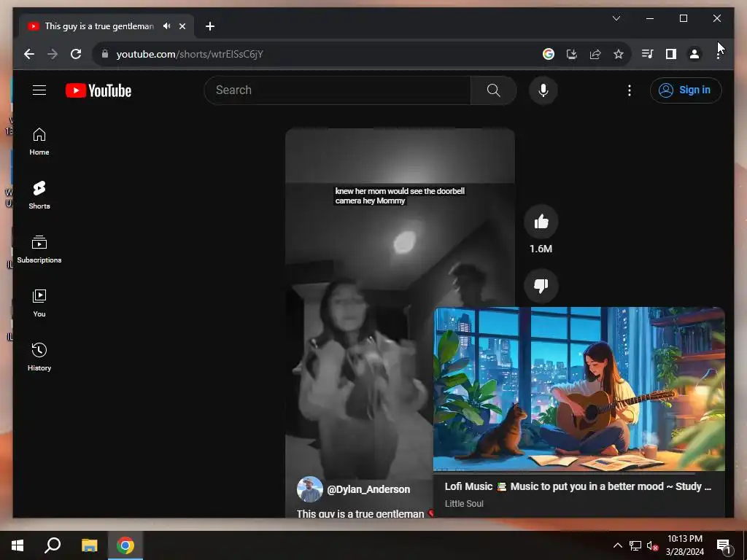The image size is (747, 560).
Task: Reload the YouTube page
Action: (76, 54)
